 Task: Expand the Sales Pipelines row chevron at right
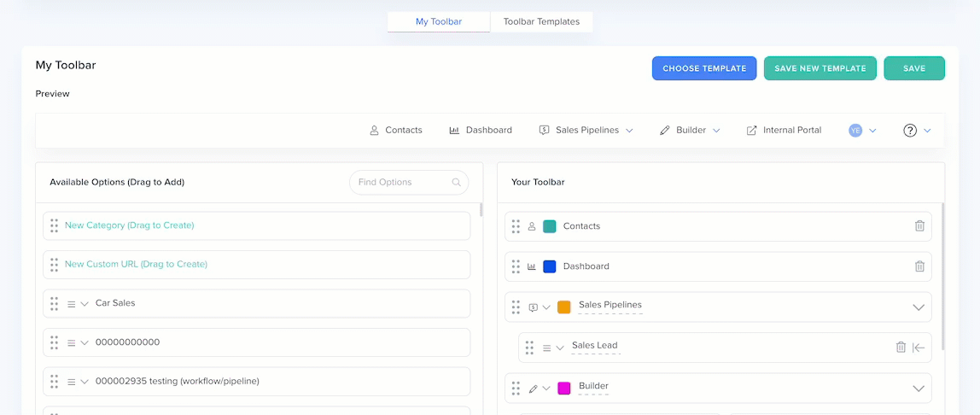[919, 307]
